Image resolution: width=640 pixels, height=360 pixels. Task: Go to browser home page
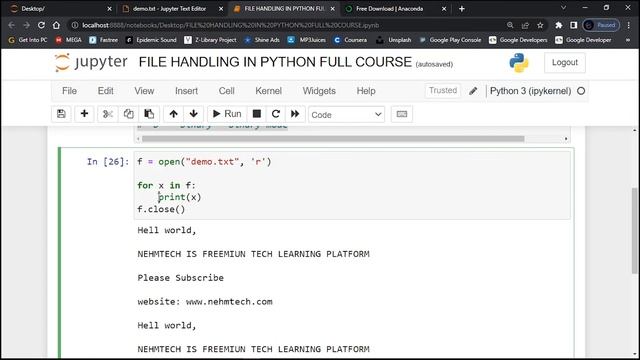[x=56, y=25]
